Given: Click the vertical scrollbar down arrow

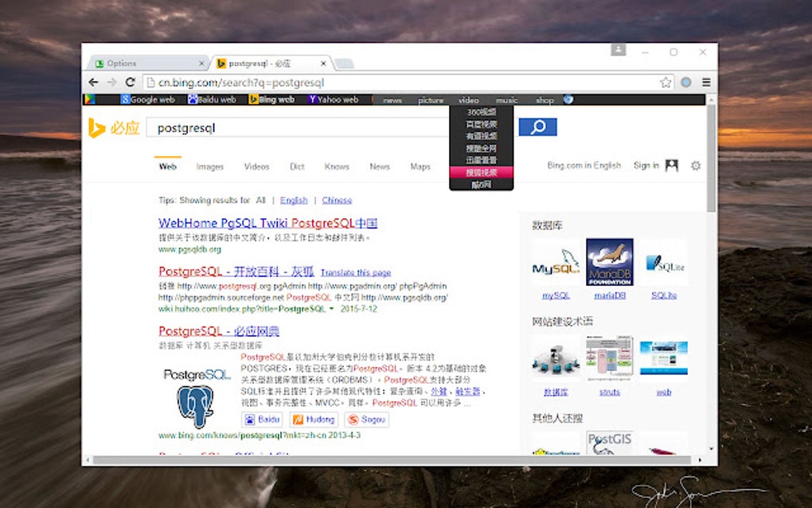Looking at the screenshot, I should tap(712, 448).
